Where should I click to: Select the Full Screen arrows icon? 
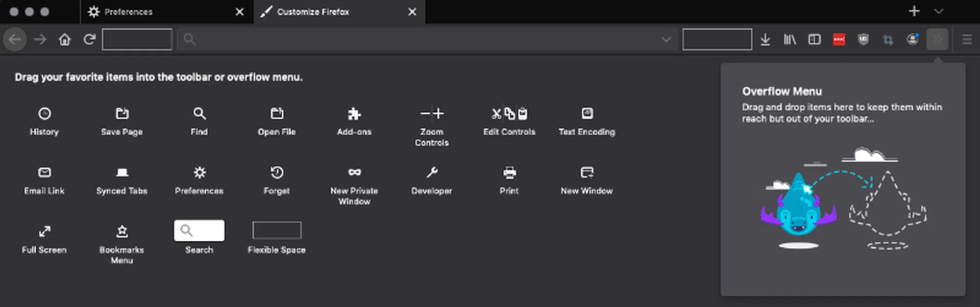click(44, 232)
